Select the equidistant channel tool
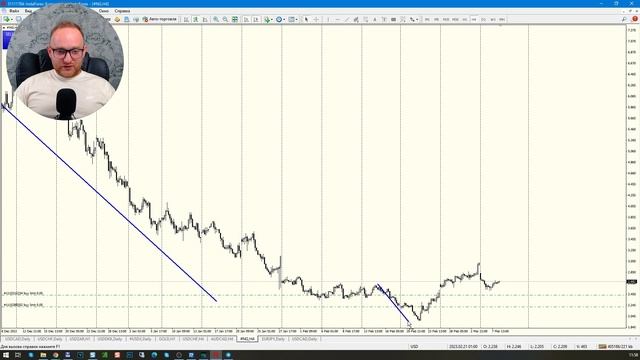640x360 pixels. coord(356,19)
